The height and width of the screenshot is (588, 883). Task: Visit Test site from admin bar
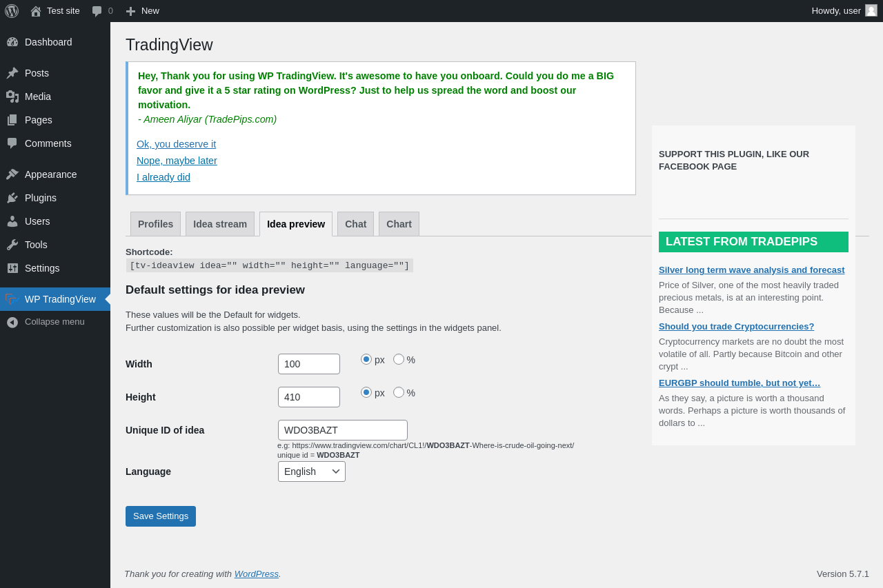coord(54,11)
